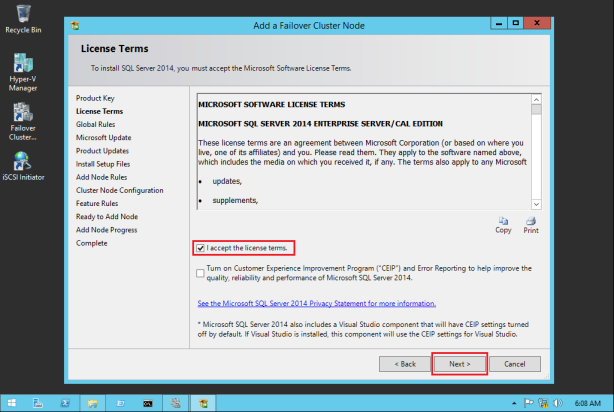Viewport: 614px width, 412px height.
Task: Open Server Manager from the taskbar
Action: tap(38, 403)
